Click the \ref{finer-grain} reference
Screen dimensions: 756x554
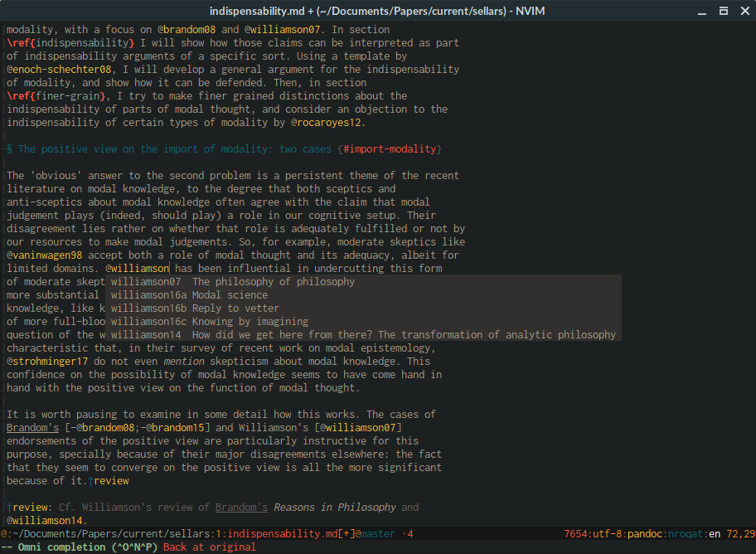coord(57,96)
